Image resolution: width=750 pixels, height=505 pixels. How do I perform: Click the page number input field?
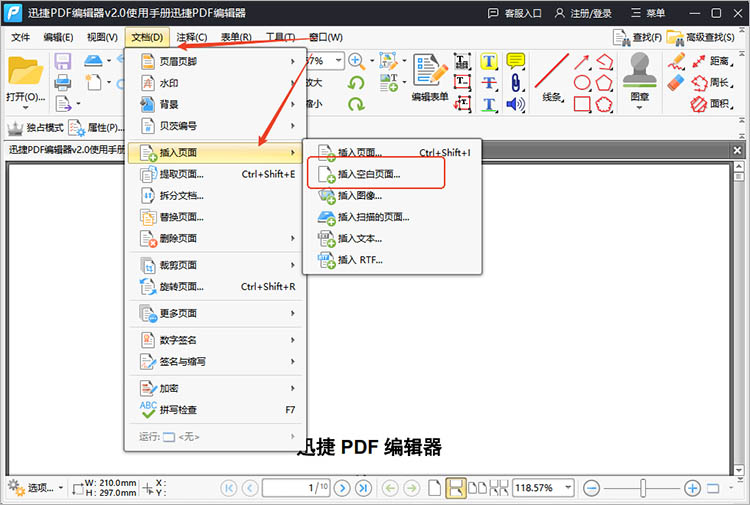pos(296,488)
